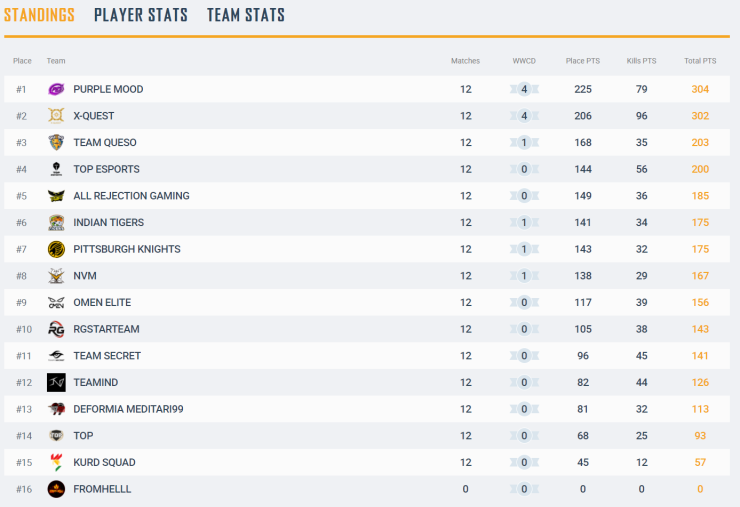The image size is (740, 507).
Task: Click the X-Quest team logo
Action: click(56, 116)
